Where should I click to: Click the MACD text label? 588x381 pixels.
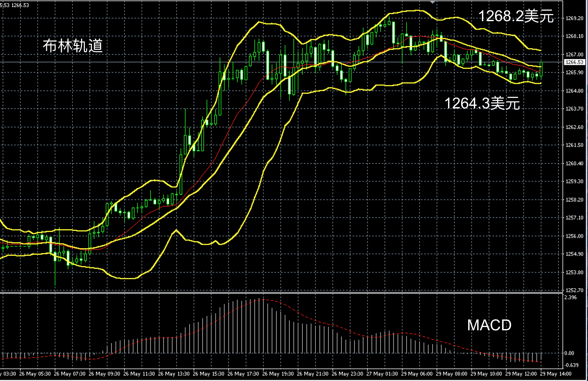click(x=489, y=325)
